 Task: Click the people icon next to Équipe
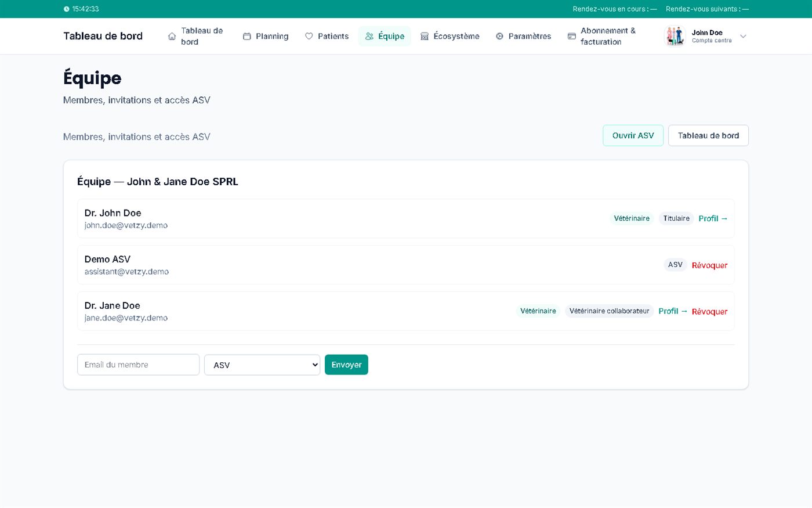[369, 37]
